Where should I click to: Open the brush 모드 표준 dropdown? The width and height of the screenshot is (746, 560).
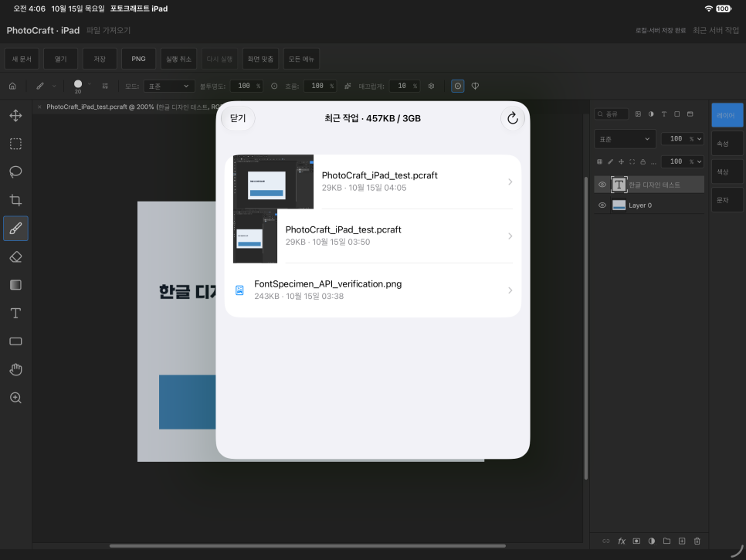click(169, 86)
